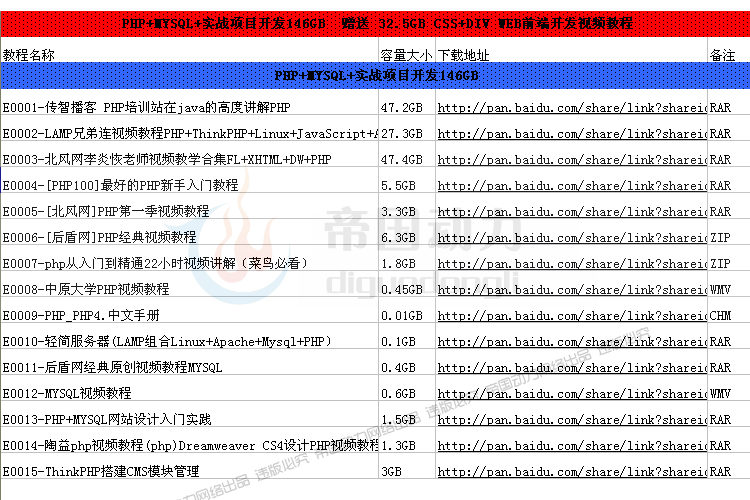Open the download link for E0013 row

point(572,420)
